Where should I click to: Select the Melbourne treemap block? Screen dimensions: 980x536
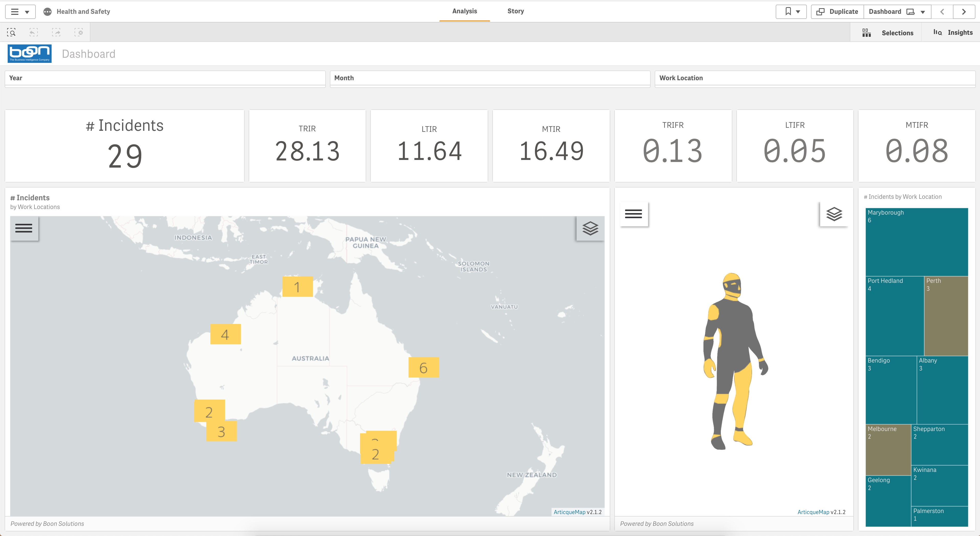[888, 450]
